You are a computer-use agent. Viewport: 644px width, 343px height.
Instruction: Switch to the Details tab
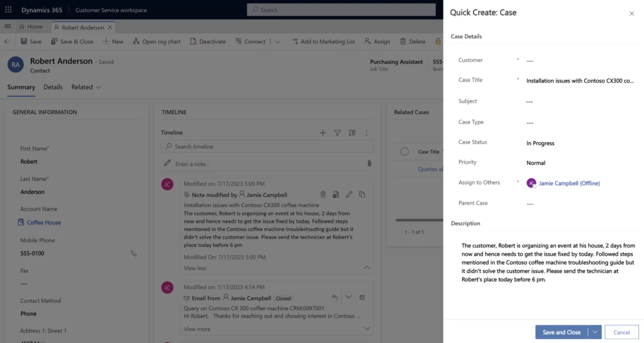53,87
